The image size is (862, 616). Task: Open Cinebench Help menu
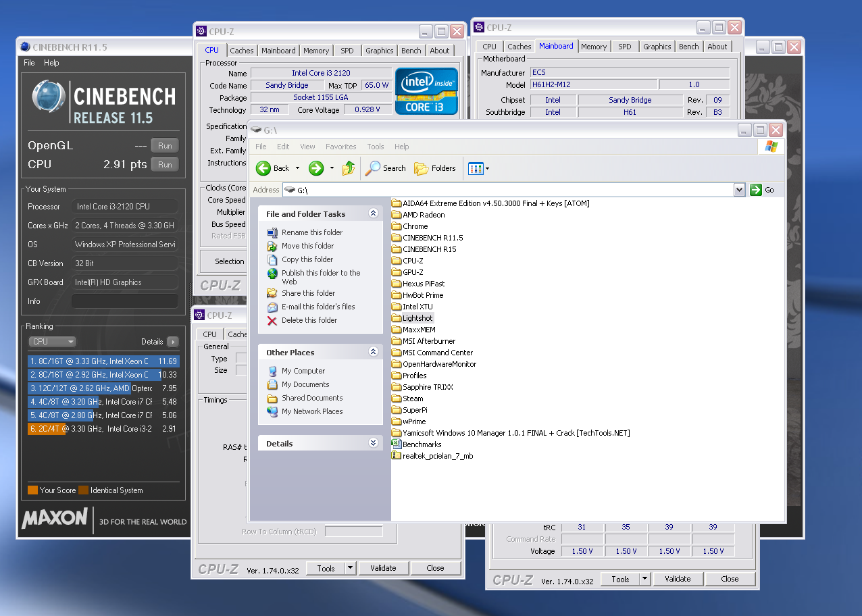click(52, 63)
